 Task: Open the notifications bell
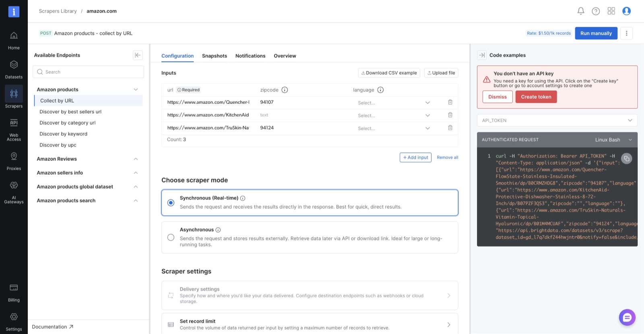(580, 11)
